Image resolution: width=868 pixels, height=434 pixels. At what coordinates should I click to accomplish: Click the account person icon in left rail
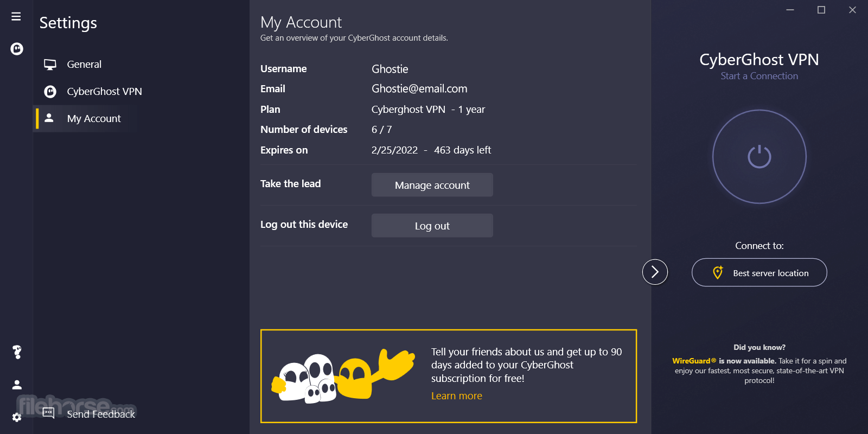point(17,385)
